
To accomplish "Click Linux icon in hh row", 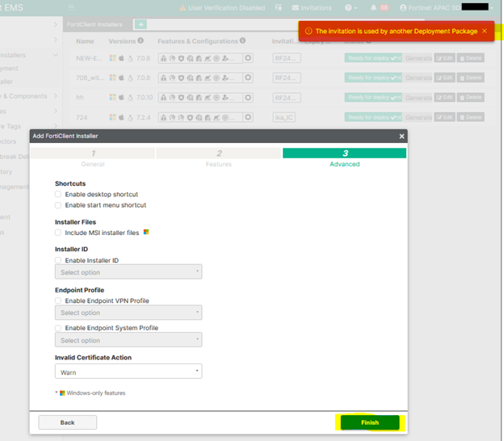I will [x=130, y=98].
